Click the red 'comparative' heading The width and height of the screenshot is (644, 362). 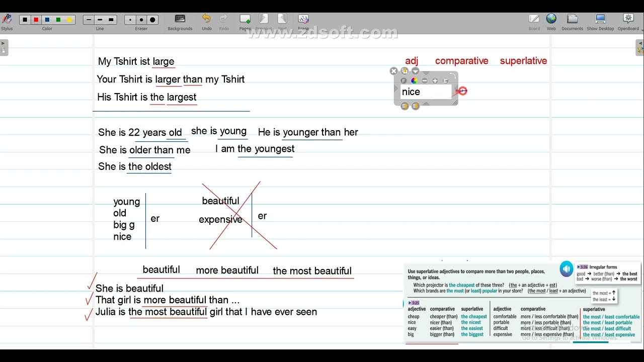[x=461, y=61]
